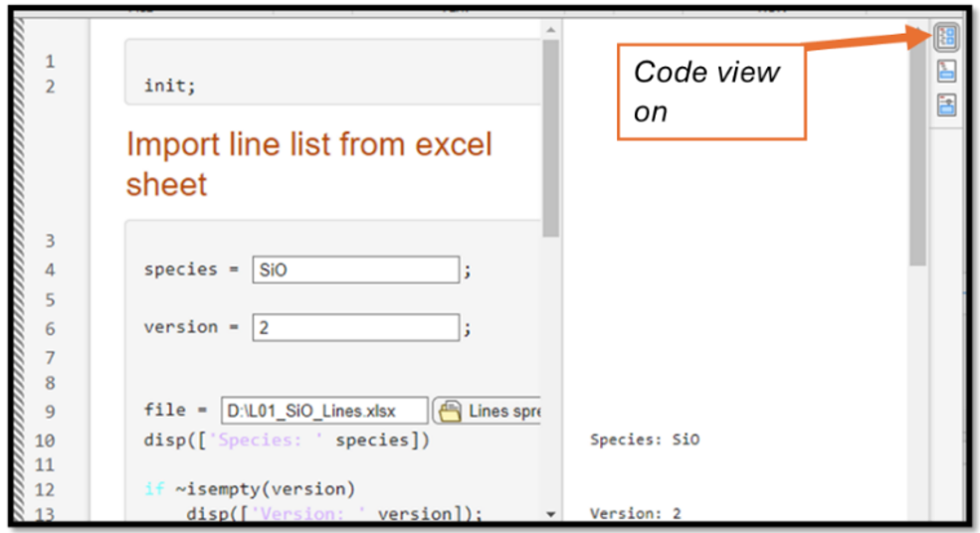The height and width of the screenshot is (533, 980).
Task: Switch to output inline view icon
Action: [x=946, y=71]
